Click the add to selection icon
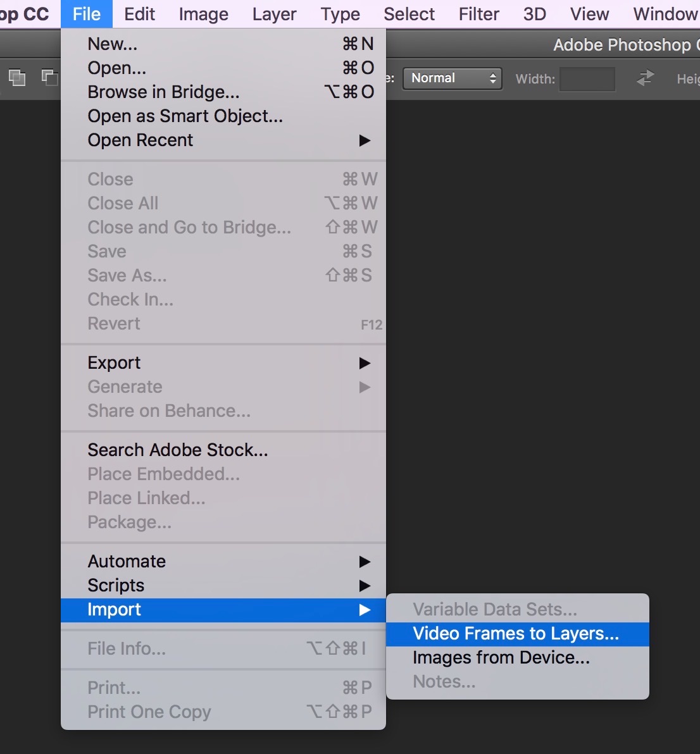Viewport: 700px width, 754px height. [17, 78]
